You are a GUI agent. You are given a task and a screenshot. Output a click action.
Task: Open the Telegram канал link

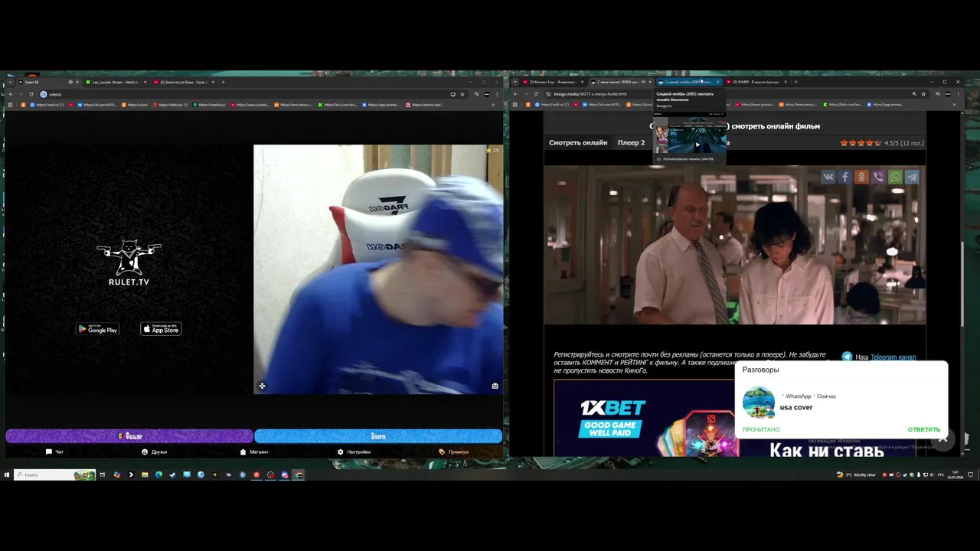point(893,357)
